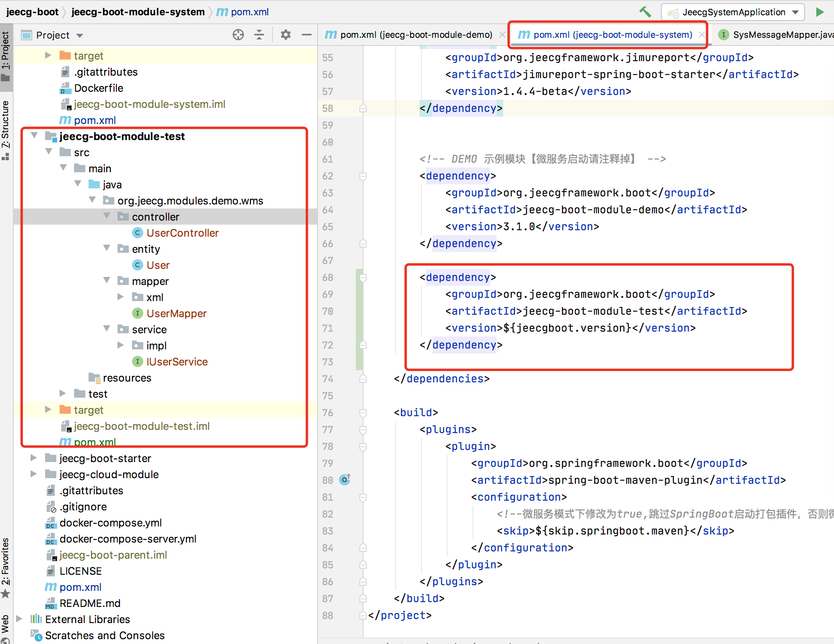
Task: Switch to pom.xml (jeecg-boot-module-demo) tab
Action: (x=416, y=35)
